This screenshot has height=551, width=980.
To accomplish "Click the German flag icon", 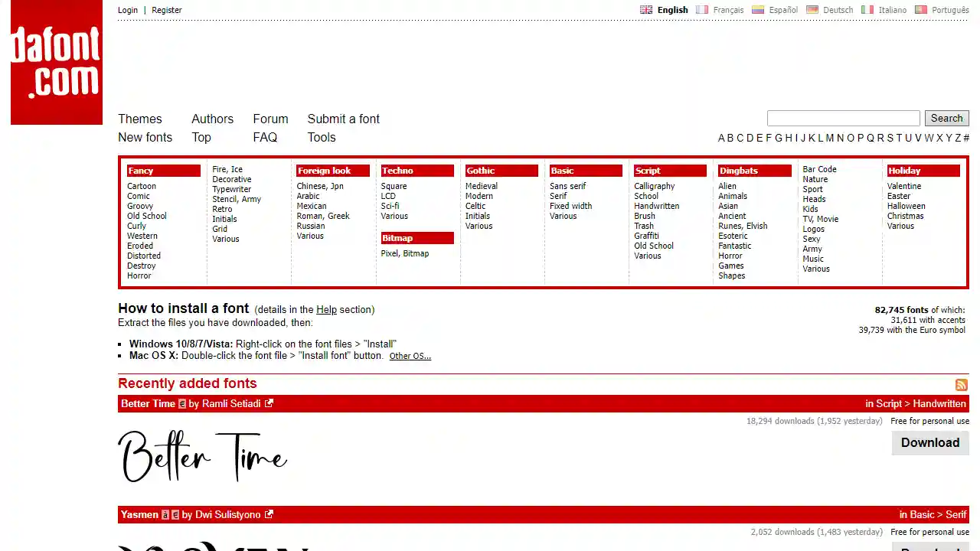I will pos(812,10).
